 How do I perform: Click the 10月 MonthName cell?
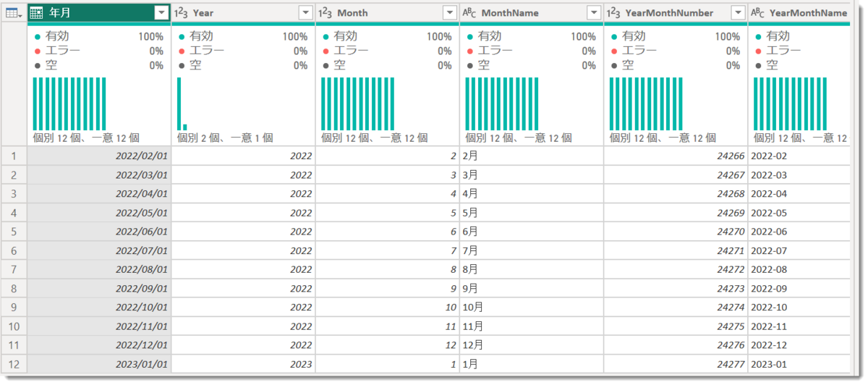(532, 307)
